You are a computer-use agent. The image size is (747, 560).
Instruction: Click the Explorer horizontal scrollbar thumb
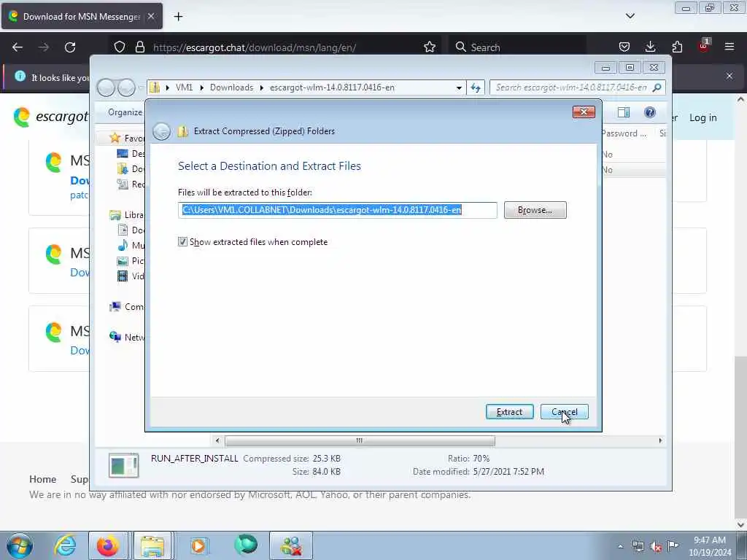coord(360,441)
